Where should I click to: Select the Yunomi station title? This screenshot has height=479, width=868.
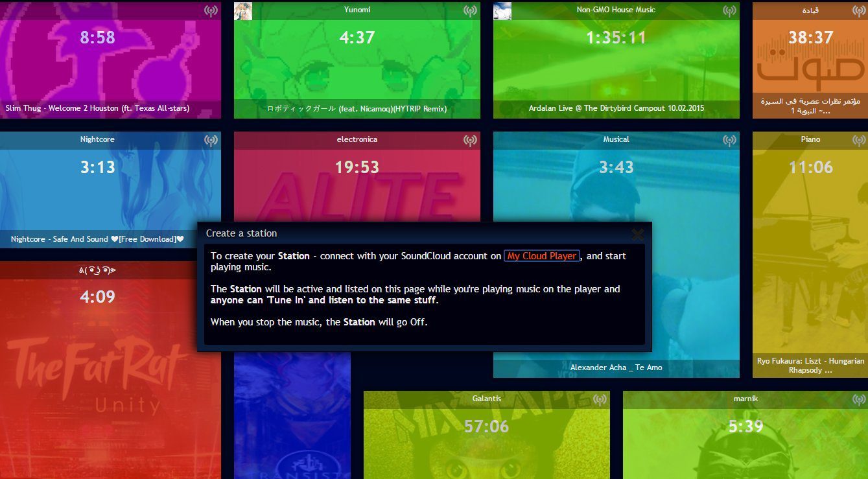(357, 10)
